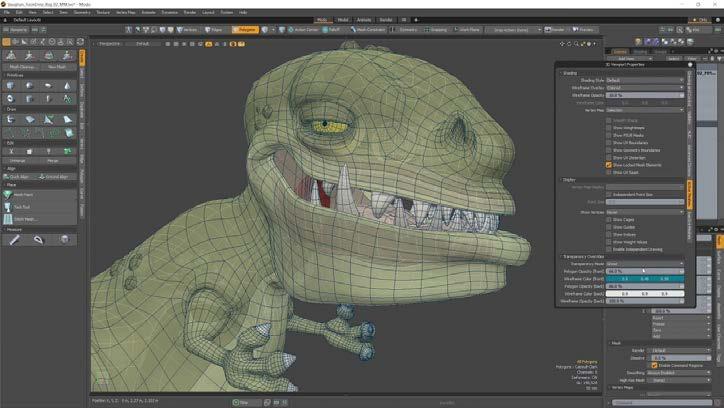Screen dimensions: 724x408
Task: Check Enable Independent Drawing option
Action: click(609, 247)
